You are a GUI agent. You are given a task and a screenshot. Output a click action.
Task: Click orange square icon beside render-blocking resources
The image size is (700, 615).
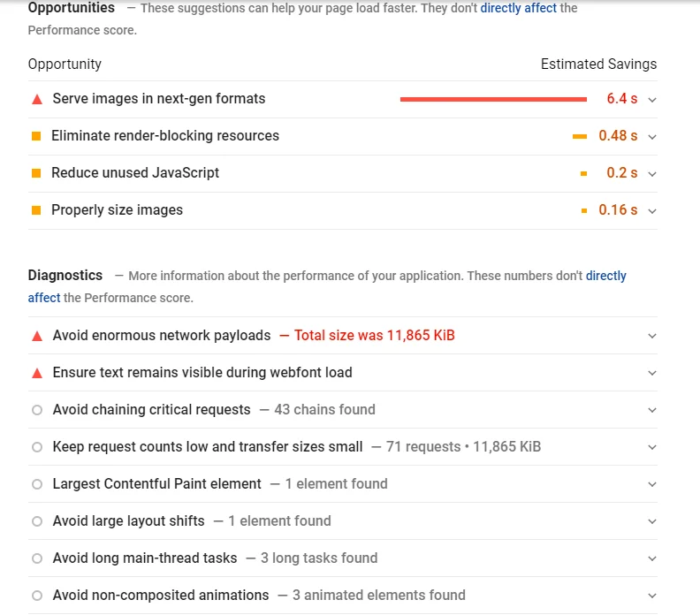(x=36, y=136)
